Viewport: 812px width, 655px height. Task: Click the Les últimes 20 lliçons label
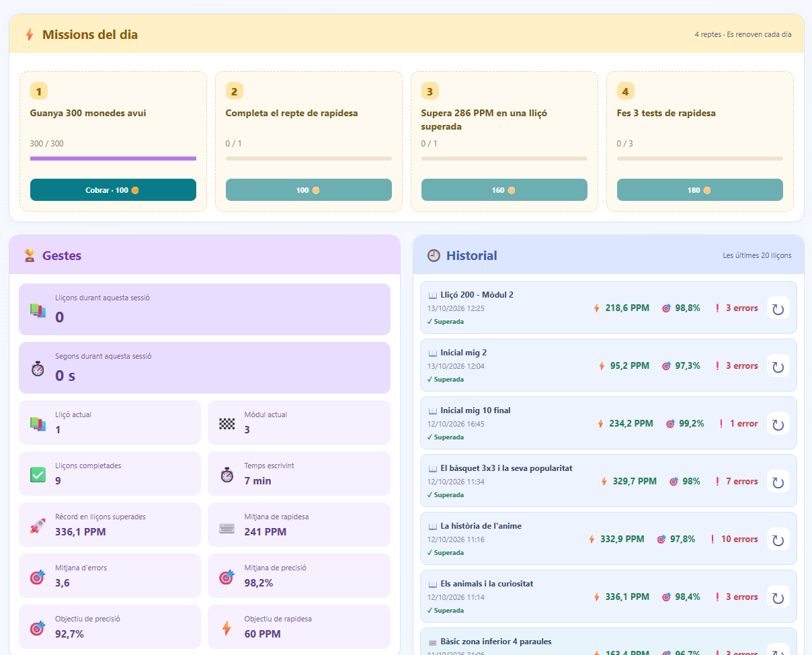[x=757, y=255]
